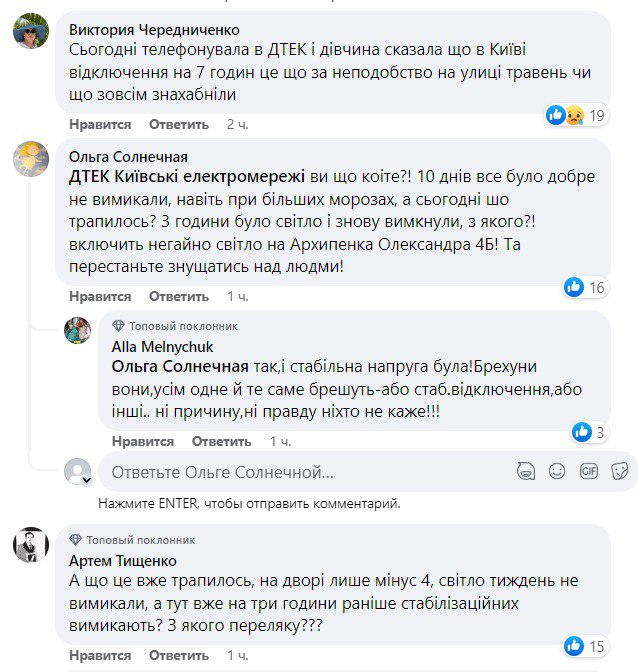Click Ответить under Артем Тищенко's comment
638x672 pixels.
click(x=178, y=655)
